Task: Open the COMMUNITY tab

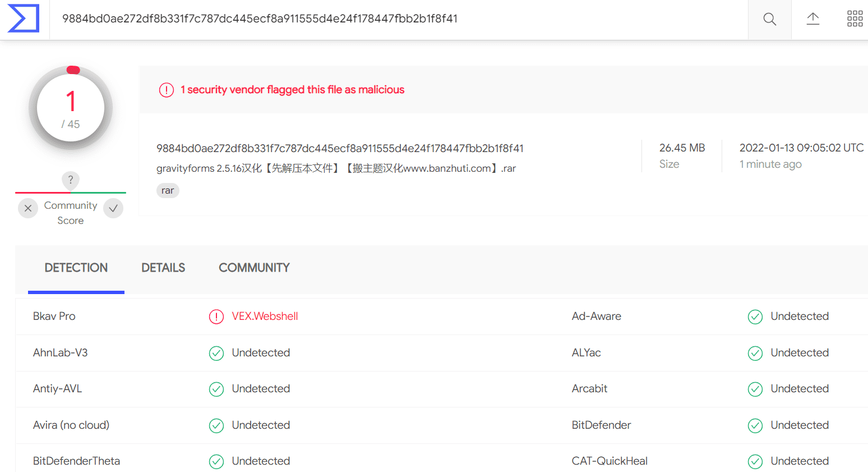Action: pyautogui.click(x=254, y=268)
